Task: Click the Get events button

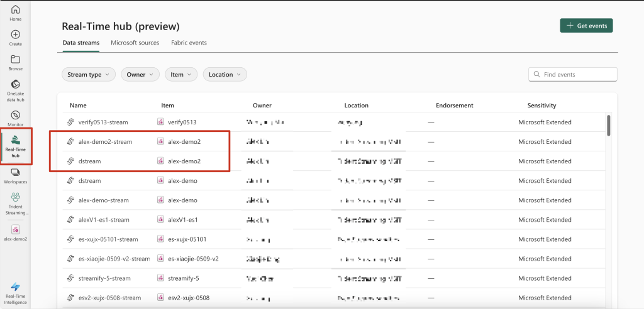Action: (x=587, y=26)
